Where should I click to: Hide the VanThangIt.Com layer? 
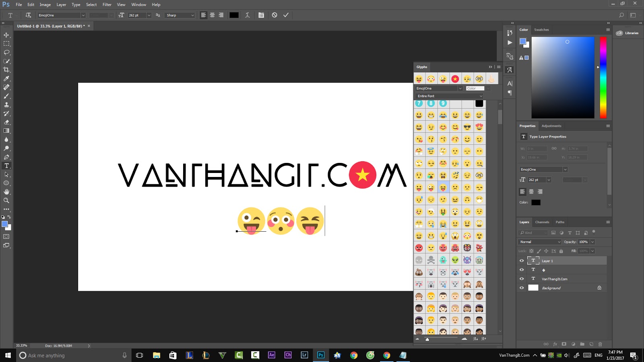pos(522,279)
